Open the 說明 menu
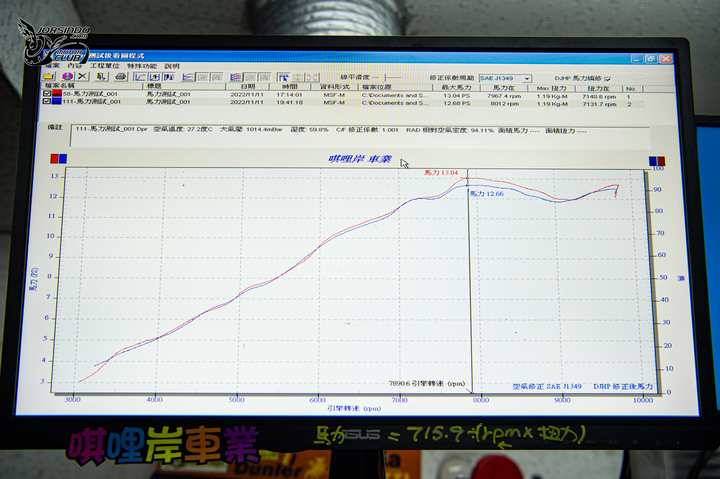Screen dimensions: 720x479 [172, 66]
